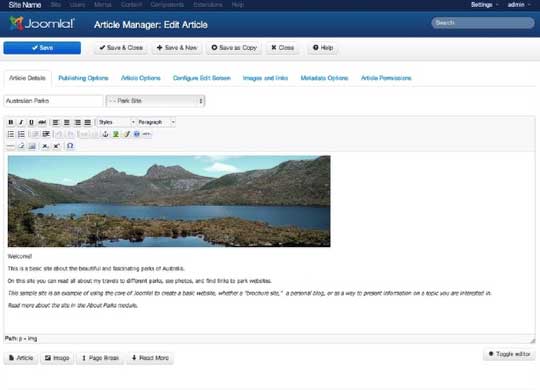Insert a Read More break
The image size is (540, 390).
(x=150, y=358)
